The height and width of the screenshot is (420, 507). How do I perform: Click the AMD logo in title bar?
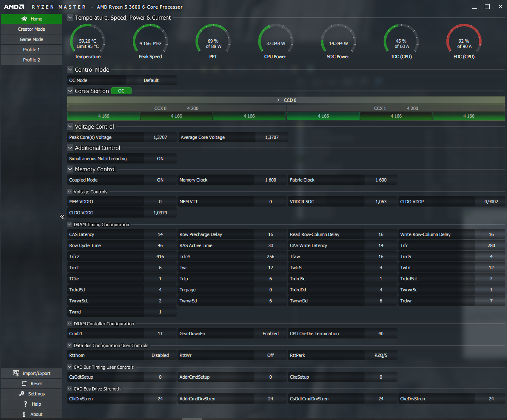pyautogui.click(x=14, y=7)
